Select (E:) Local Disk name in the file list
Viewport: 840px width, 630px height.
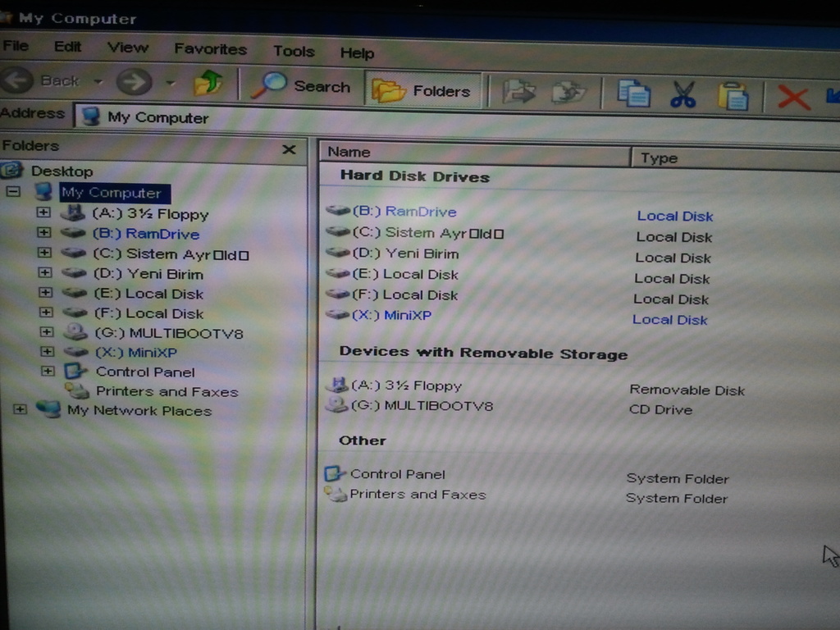[x=405, y=274]
